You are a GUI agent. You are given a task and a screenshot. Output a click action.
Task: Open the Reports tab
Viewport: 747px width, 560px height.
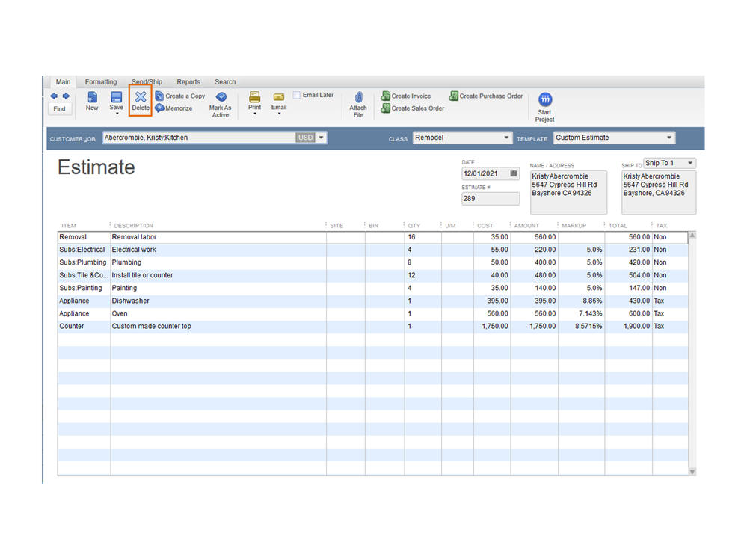188,82
